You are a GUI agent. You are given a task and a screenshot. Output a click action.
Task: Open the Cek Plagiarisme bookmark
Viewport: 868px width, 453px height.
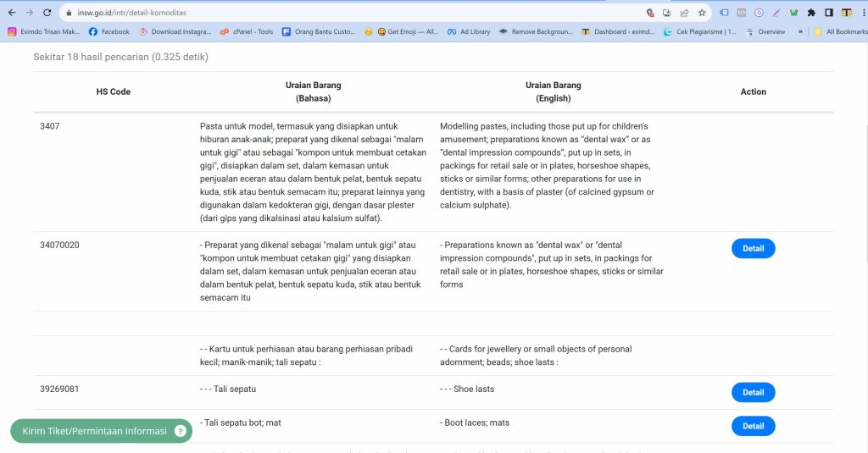699,32
